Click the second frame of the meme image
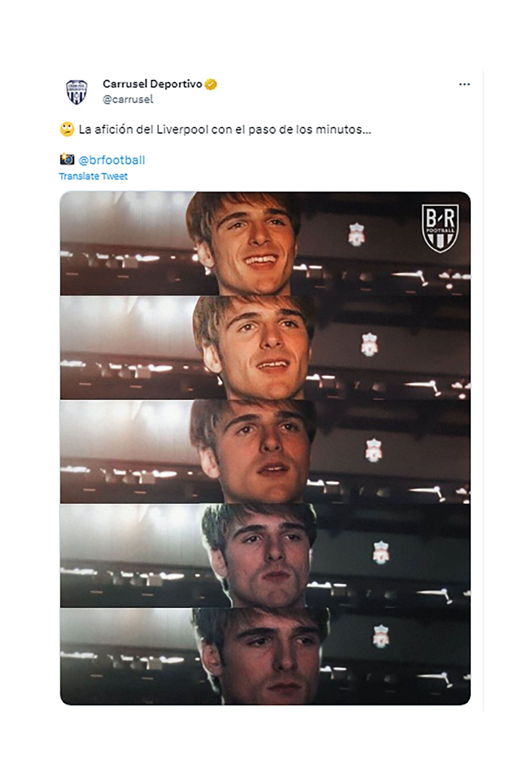This screenshot has width=532, height=781. (265, 347)
